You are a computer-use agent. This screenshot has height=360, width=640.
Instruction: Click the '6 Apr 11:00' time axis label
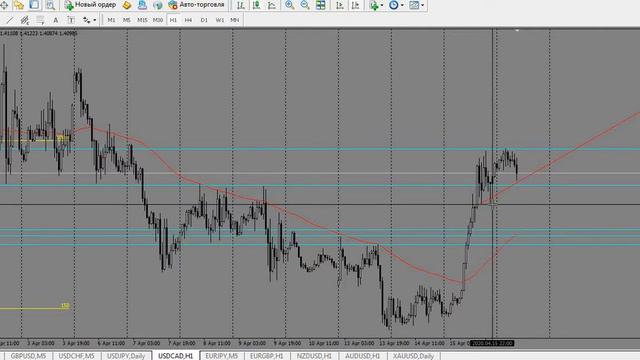pyautogui.click(x=111, y=343)
